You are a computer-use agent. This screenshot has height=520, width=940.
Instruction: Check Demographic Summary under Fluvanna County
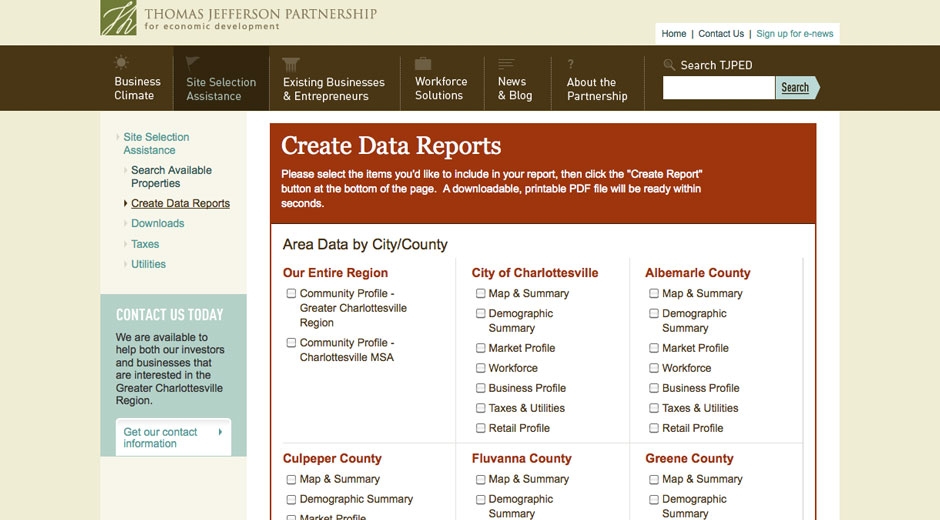tap(481, 499)
